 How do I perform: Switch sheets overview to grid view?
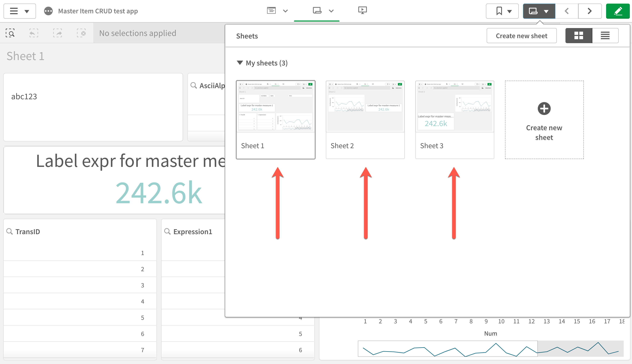pyautogui.click(x=579, y=35)
